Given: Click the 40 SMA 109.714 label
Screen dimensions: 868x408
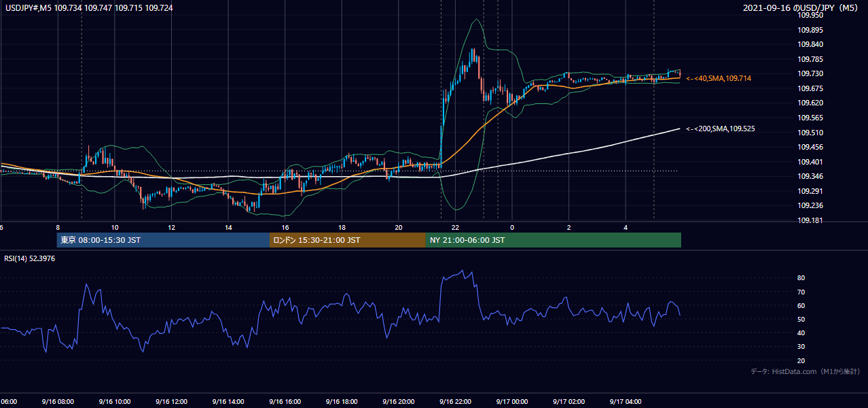Looking at the screenshot, I should point(719,79).
